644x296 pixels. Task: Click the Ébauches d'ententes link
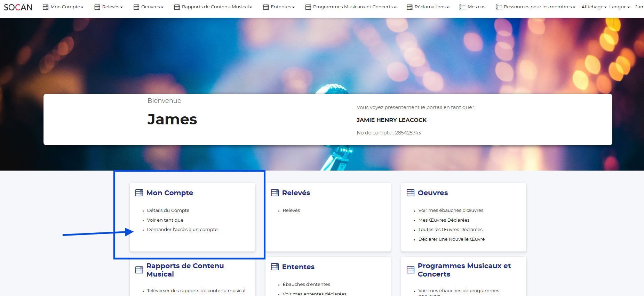tap(306, 285)
